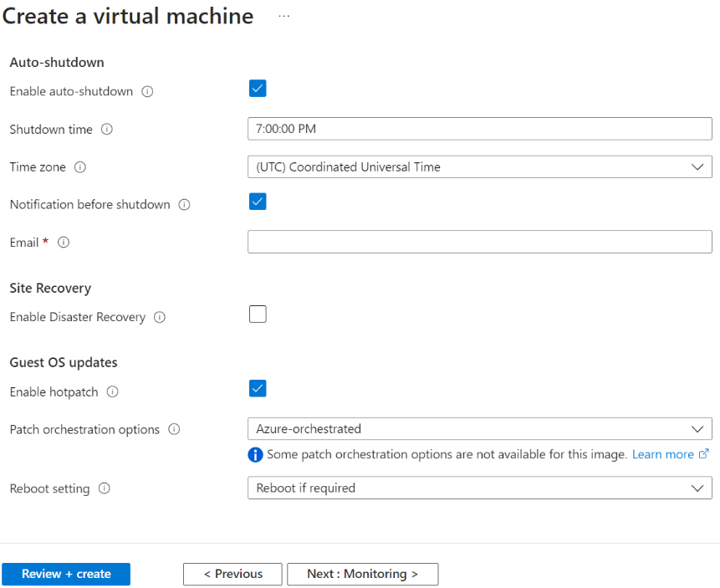
Task: Click the blue info icon in the patch message
Action: [x=255, y=454]
